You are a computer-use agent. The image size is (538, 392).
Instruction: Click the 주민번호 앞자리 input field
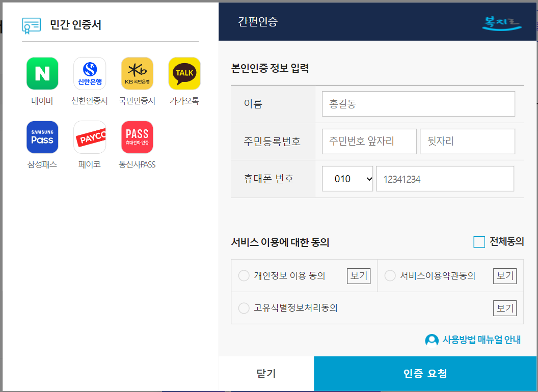(369, 141)
